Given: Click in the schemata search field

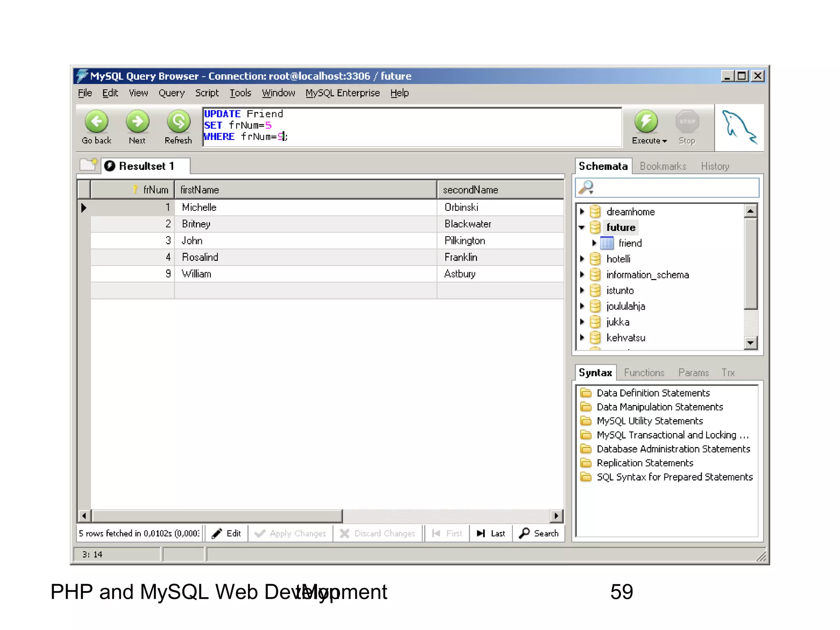Looking at the screenshot, I should pos(667,187).
